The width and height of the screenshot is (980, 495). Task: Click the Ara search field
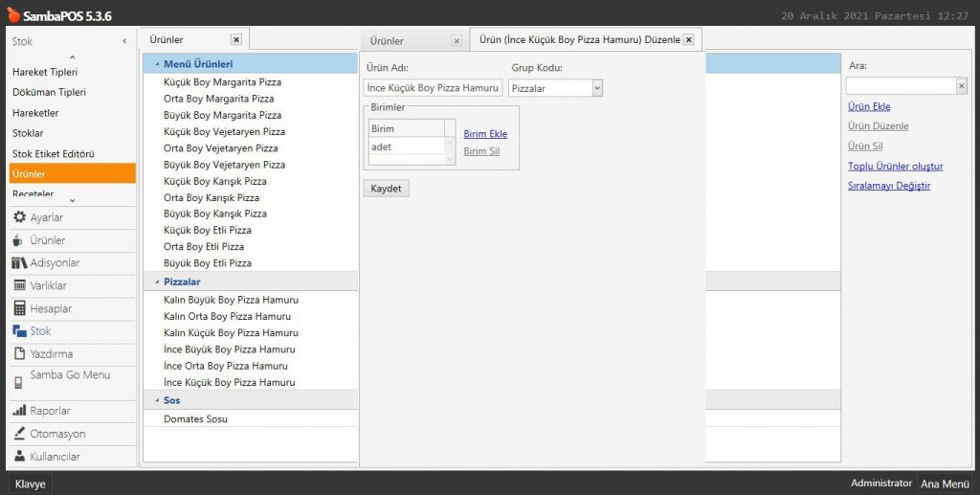pyautogui.click(x=901, y=86)
